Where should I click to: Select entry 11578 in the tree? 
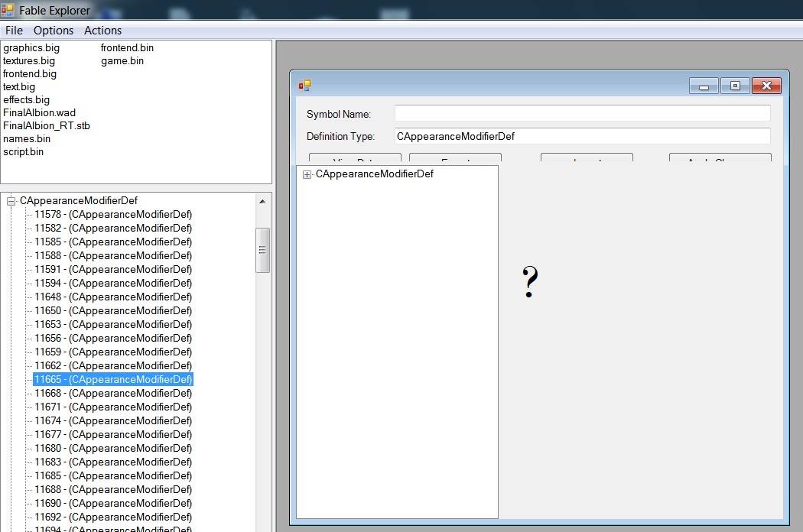click(x=113, y=214)
